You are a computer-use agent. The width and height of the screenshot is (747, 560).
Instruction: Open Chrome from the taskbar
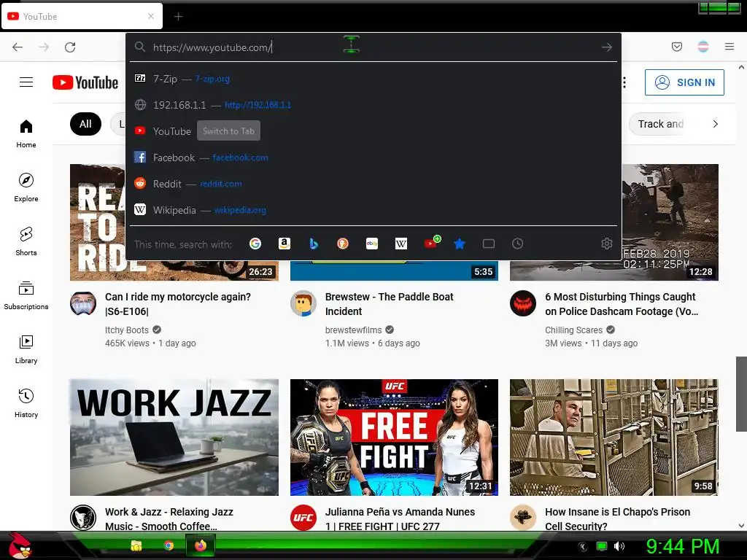coord(169,545)
